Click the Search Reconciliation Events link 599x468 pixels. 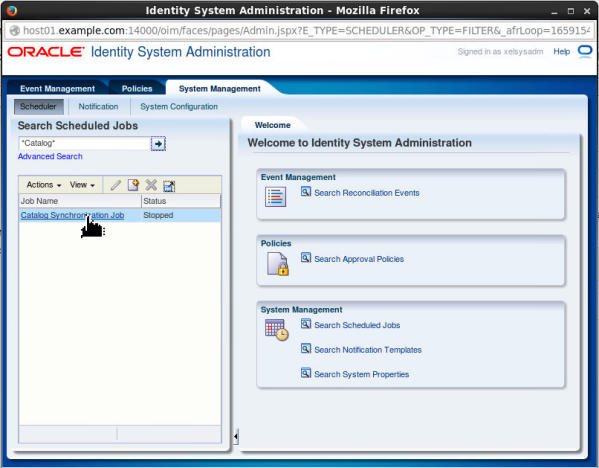pyautogui.click(x=367, y=193)
